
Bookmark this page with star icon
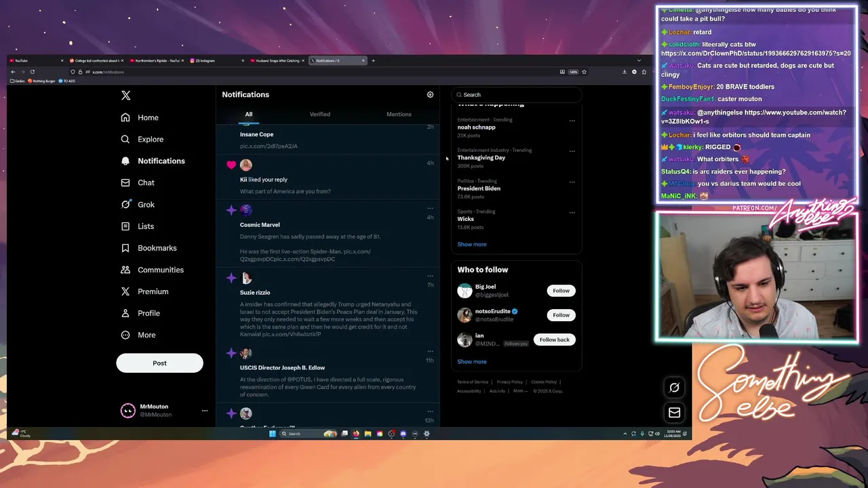click(584, 72)
